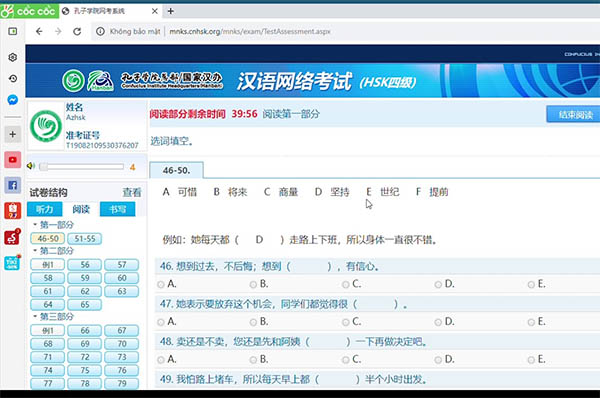The image size is (600, 398).
Task: Select answer D for question 48
Action: (439, 360)
